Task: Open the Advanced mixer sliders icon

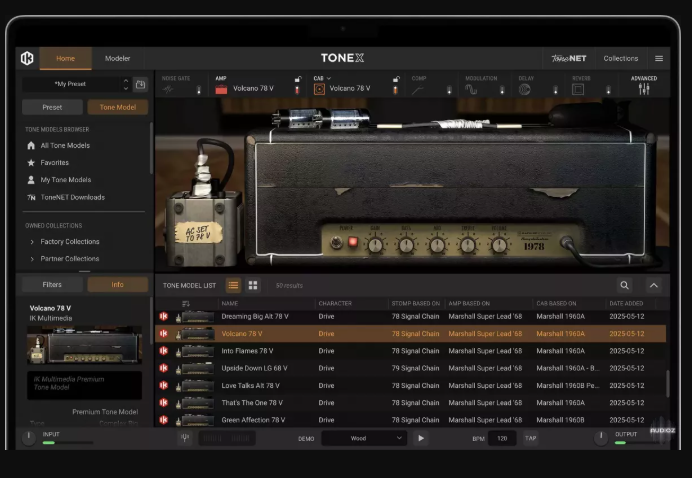Action: click(x=644, y=89)
